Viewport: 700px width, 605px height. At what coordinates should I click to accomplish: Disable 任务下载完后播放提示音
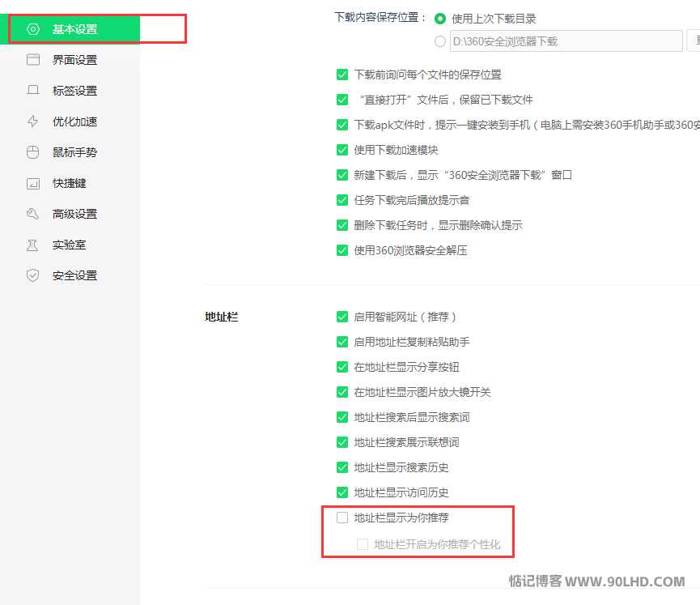[x=342, y=200]
